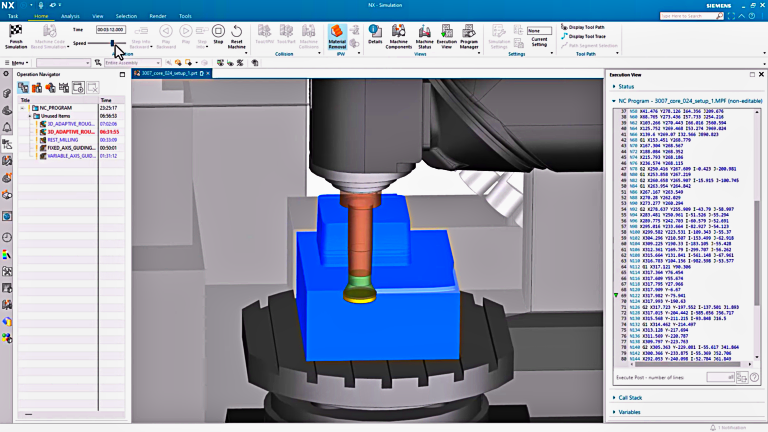The width and height of the screenshot is (768, 432).
Task: Select the FIXED_AXIS_GUIDING operation
Action: point(71,147)
